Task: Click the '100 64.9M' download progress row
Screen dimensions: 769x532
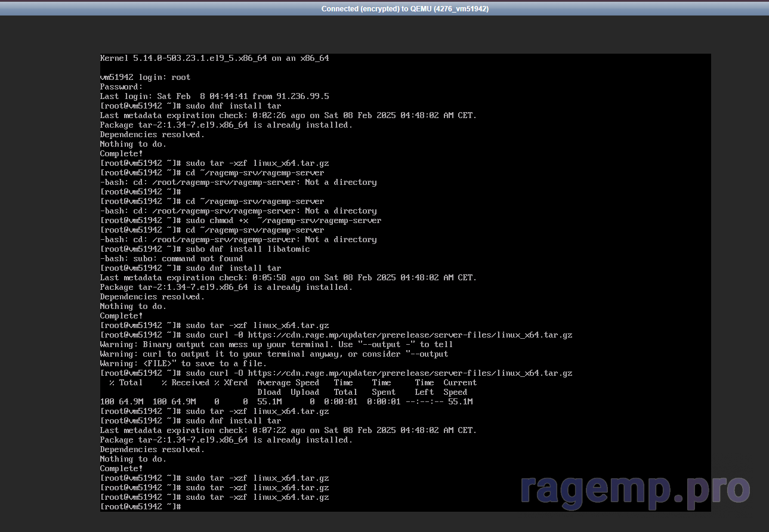Action: pos(286,401)
